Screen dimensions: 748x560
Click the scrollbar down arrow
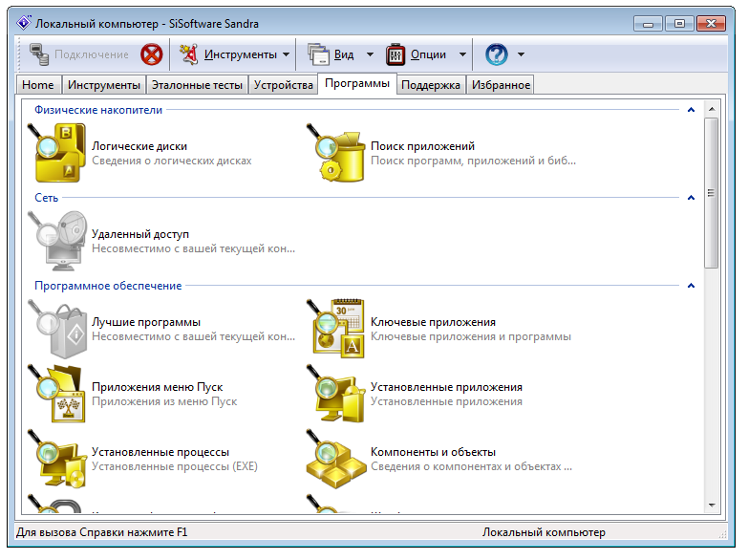712,505
